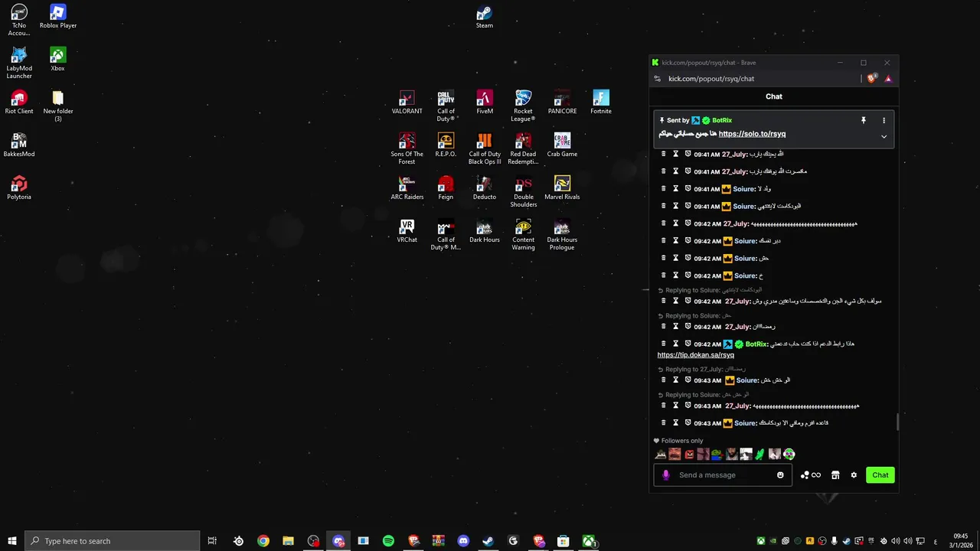Image resolution: width=980 pixels, height=551 pixels.
Task: Open Brave Shields icon in address bar
Action: [871, 79]
